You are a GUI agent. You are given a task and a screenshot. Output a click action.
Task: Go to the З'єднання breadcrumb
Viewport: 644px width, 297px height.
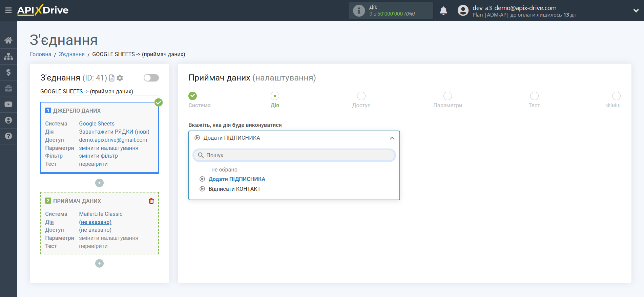point(72,54)
